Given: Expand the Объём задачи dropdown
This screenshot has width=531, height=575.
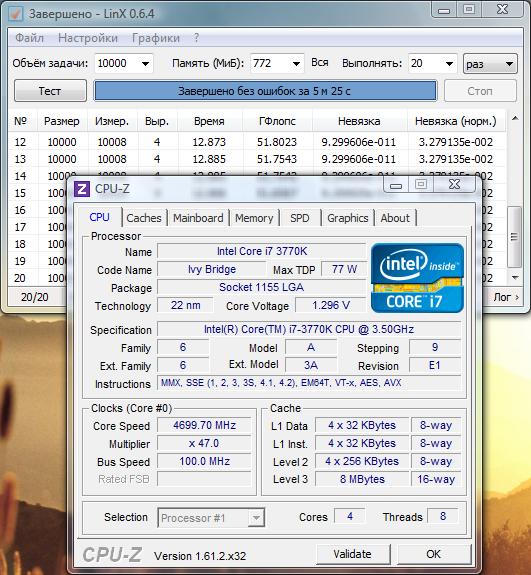Looking at the screenshot, I should tap(146, 64).
